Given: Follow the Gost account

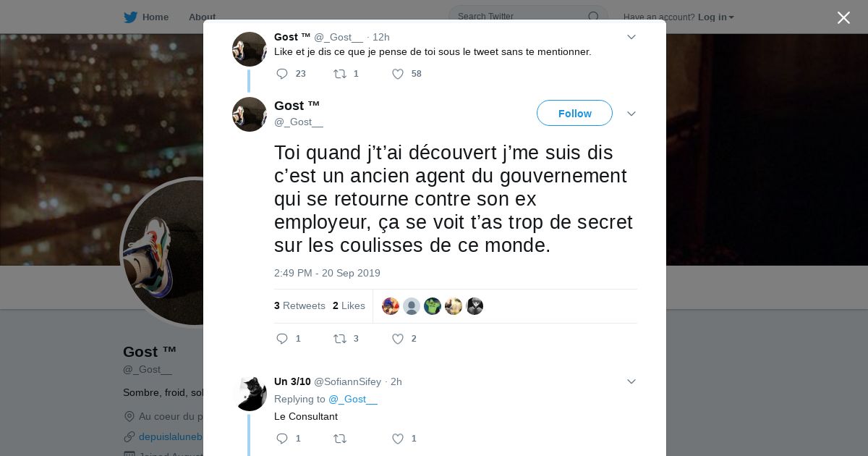Looking at the screenshot, I should tap(574, 114).
